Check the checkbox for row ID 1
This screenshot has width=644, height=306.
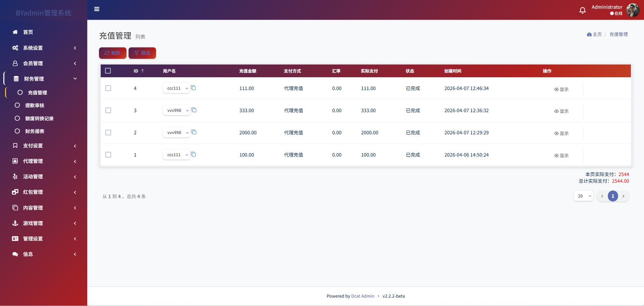(x=108, y=155)
